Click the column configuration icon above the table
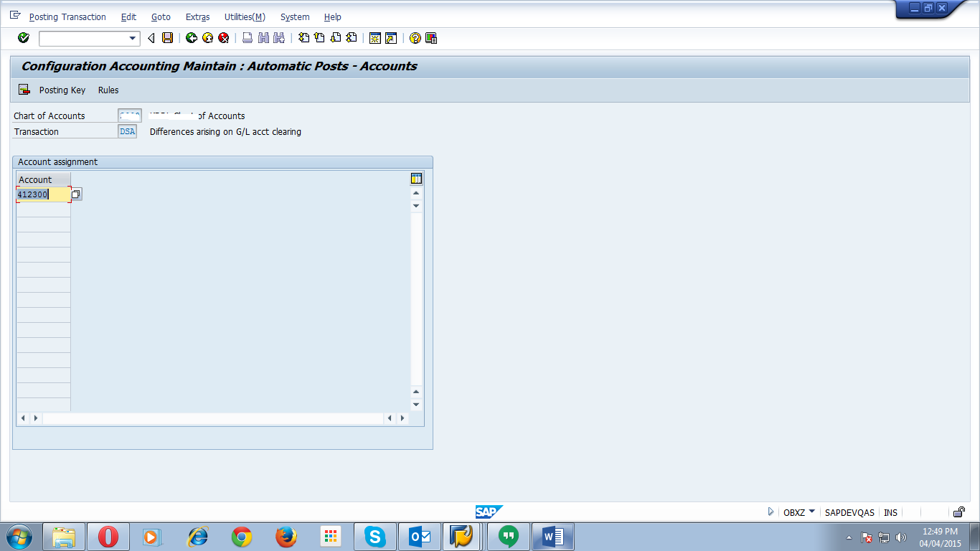This screenshot has width=980, height=551. 416,177
